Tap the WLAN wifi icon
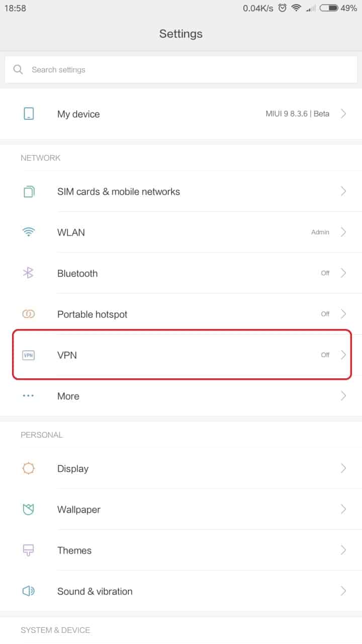The image size is (362, 644). pos(29,232)
